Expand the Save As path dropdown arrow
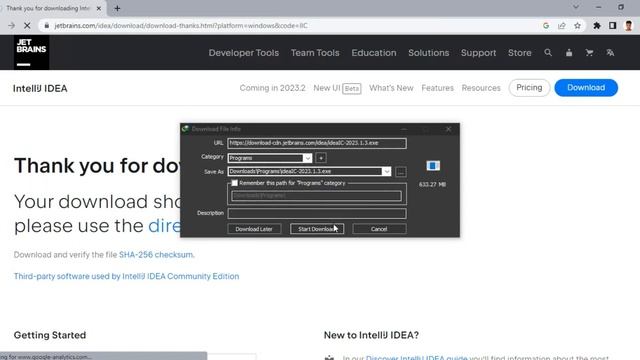This screenshot has width=640, height=360. pos(386,171)
